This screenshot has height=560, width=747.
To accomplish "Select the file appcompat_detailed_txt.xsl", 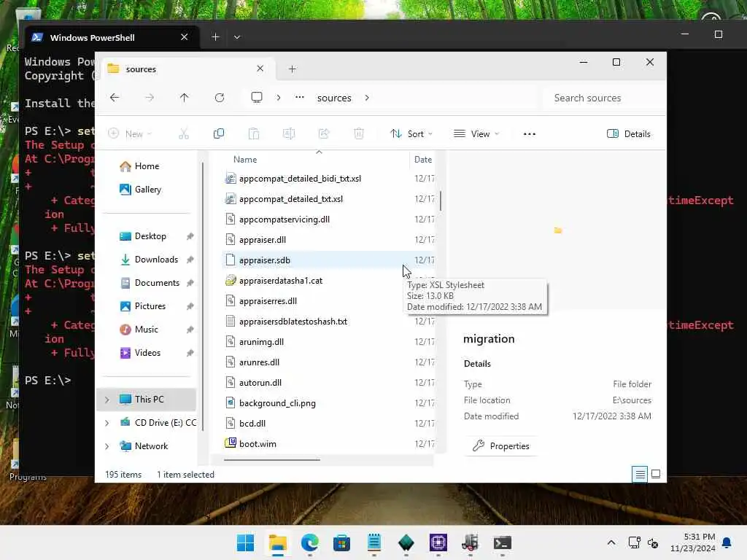I will click(x=329, y=199).
